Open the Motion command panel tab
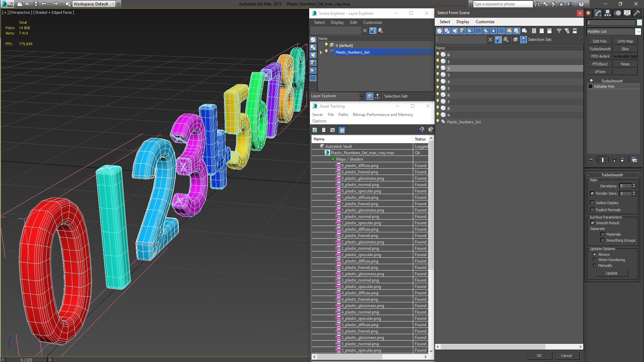Image resolution: width=644 pixels, height=362 pixels. pyautogui.click(x=618, y=13)
